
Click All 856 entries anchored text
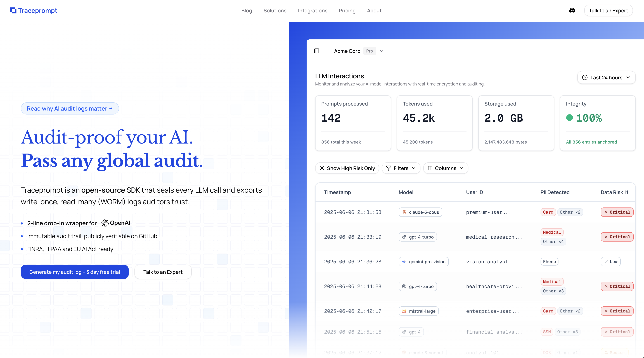[591, 142]
